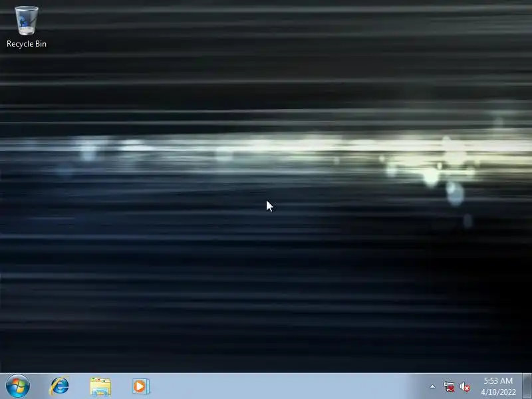Launch Internet Explorer from the taskbar
The height and width of the screenshot is (399, 532).
[60, 386]
